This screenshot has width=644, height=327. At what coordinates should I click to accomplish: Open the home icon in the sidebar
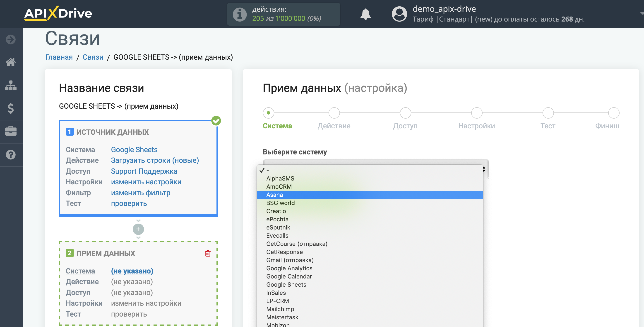tap(11, 62)
